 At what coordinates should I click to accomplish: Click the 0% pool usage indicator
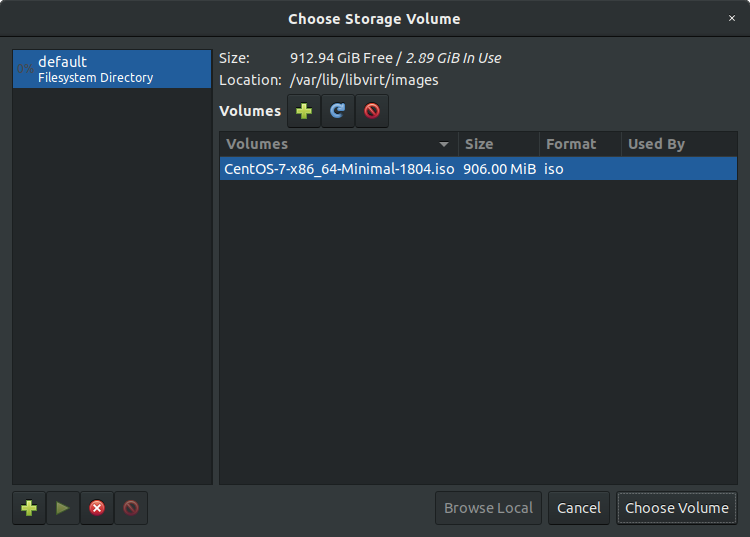tap(24, 69)
